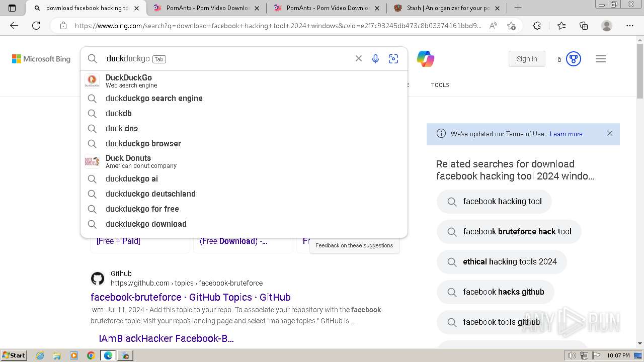Click the read aloud icon in address bar
The height and width of the screenshot is (362, 644).
(493, 26)
